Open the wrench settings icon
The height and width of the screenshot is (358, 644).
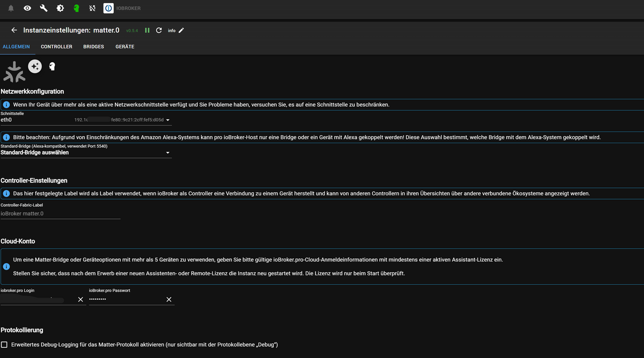(x=44, y=9)
